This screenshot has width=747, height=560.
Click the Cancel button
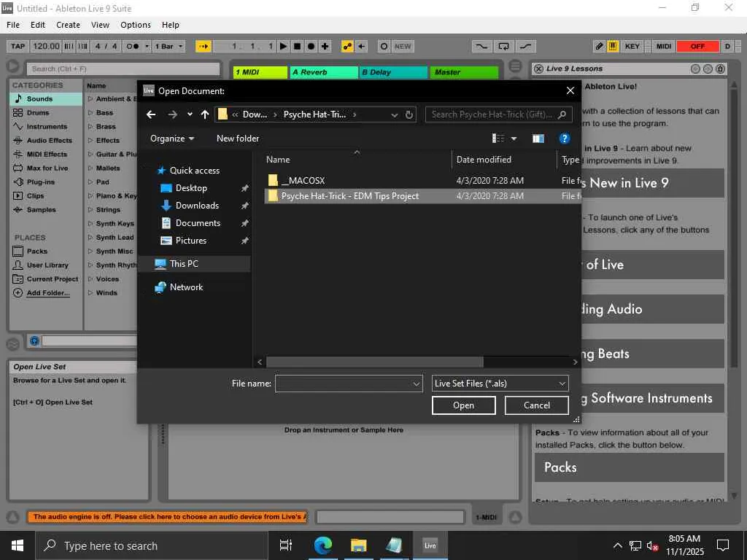coord(536,405)
